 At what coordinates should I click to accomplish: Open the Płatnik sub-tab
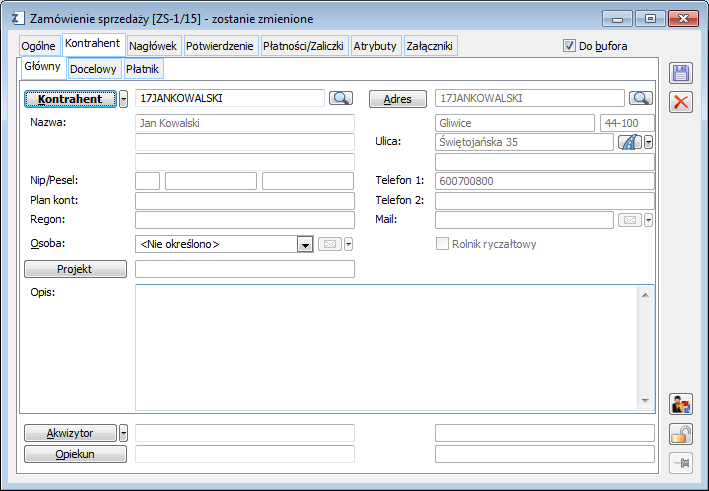[x=142, y=69]
